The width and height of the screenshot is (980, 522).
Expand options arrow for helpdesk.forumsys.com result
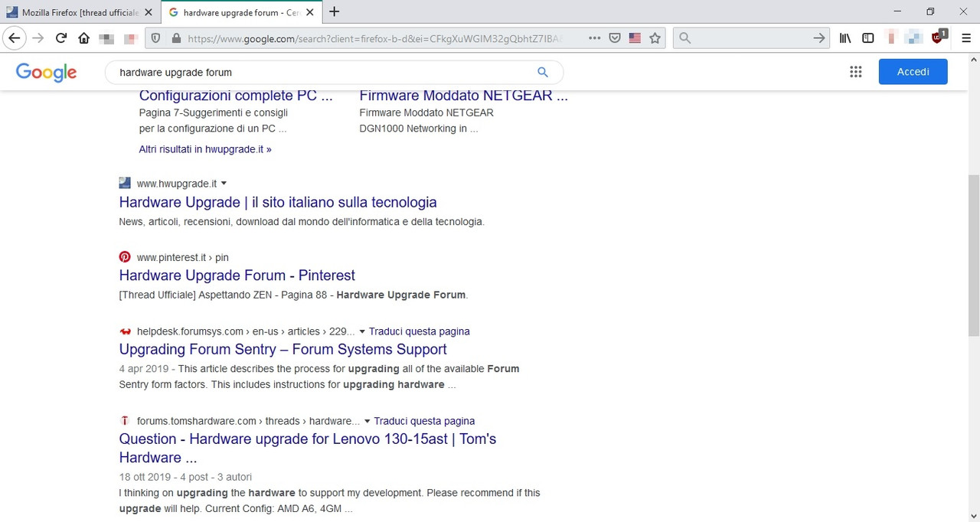362,331
